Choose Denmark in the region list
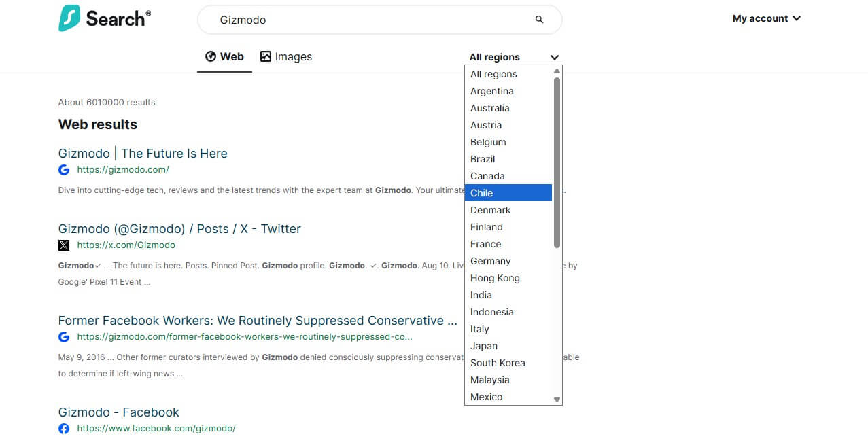The height and width of the screenshot is (443, 868). [x=508, y=210]
